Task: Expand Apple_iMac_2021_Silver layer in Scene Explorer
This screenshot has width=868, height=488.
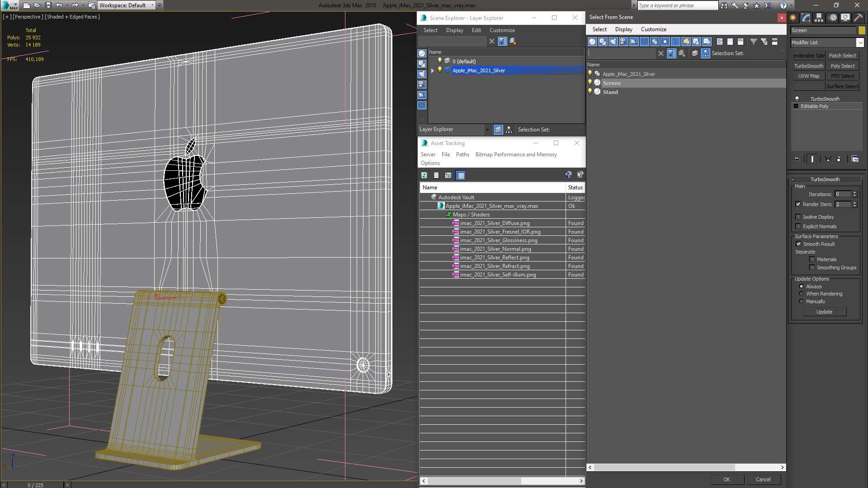Action: click(x=433, y=70)
